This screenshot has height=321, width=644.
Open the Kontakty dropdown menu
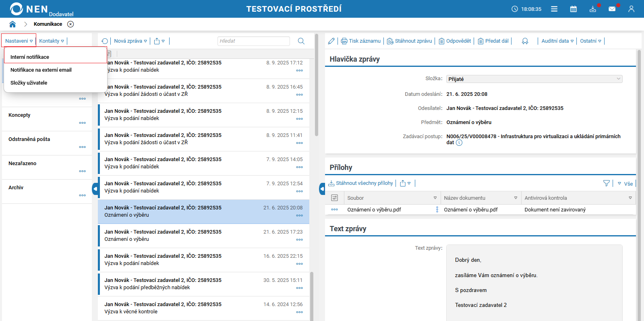(52, 41)
